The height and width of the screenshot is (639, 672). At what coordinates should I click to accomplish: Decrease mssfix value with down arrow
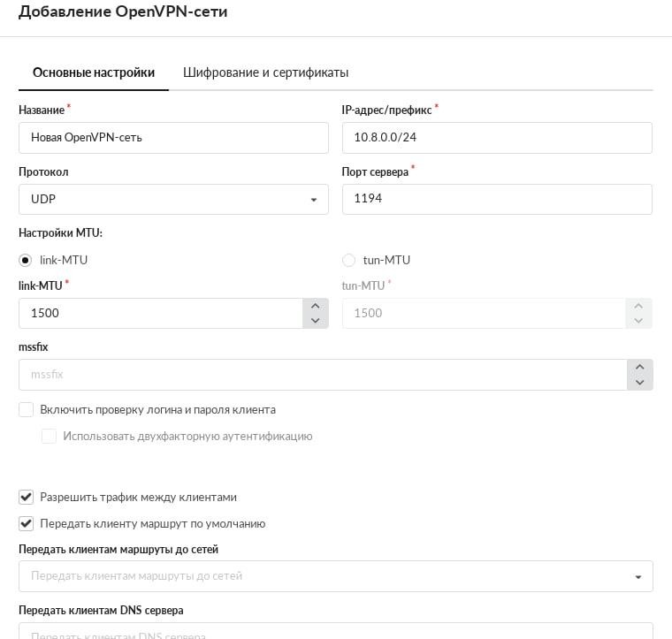tap(640, 382)
